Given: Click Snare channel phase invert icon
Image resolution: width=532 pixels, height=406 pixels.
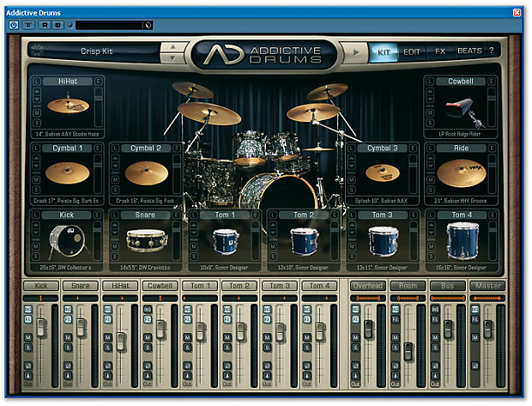Looking at the screenshot, I should (68, 366).
